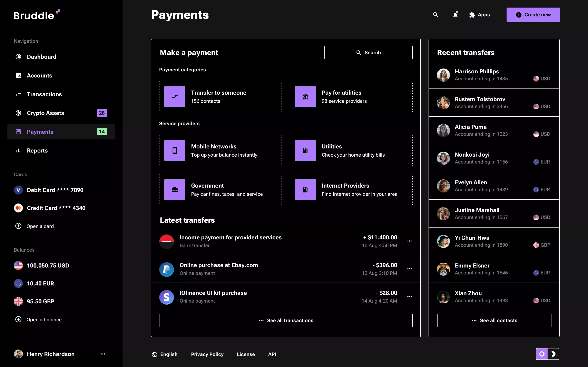Select Payments in the navigation menu
Viewport: 588px width, 367px height.
[x=40, y=132]
